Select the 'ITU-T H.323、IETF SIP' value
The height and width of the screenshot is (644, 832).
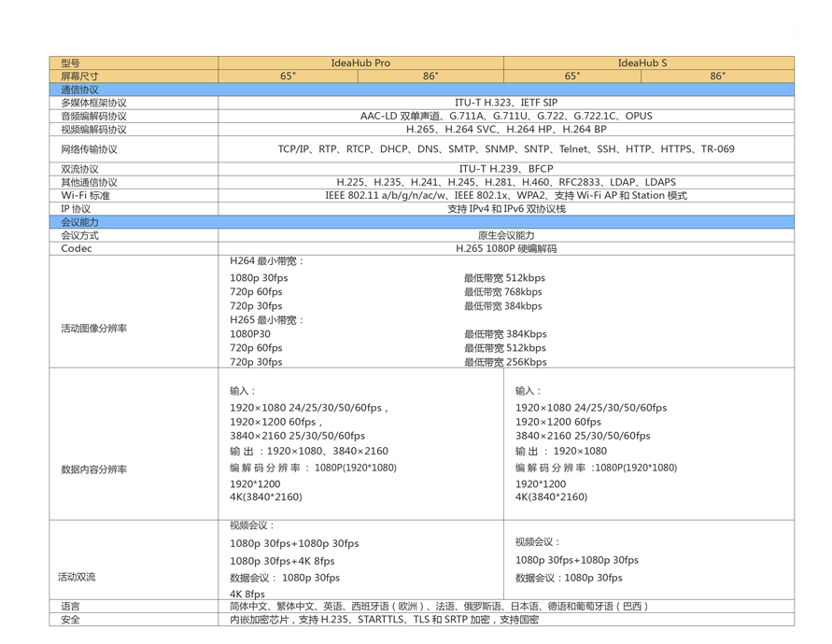click(506, 103)
